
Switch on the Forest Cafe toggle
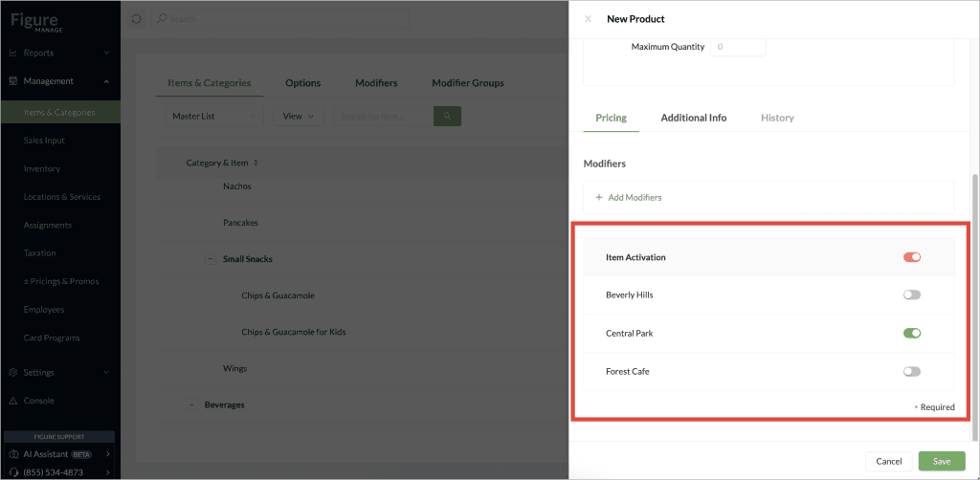point(912,371)
